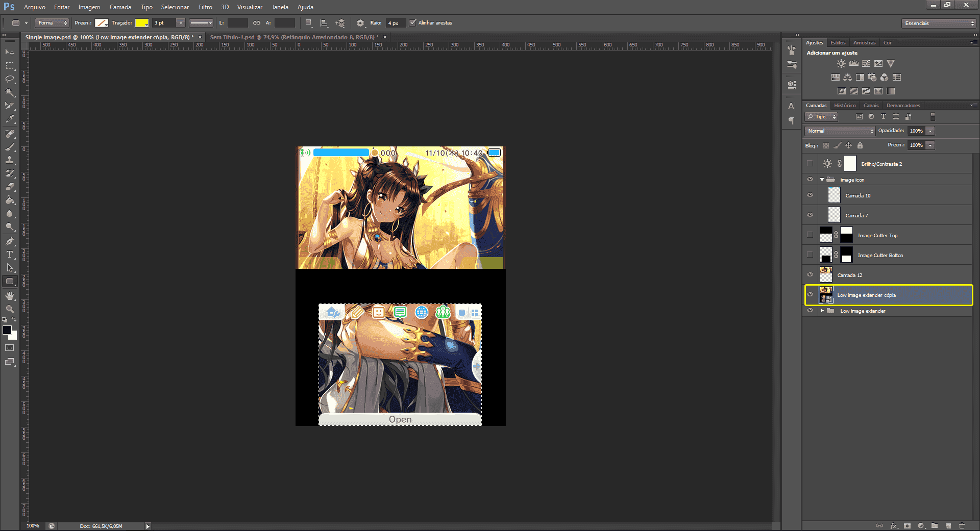The image size is (980, 531).
Task: Open the Imagem menu
Action: (x=89, y=7)
